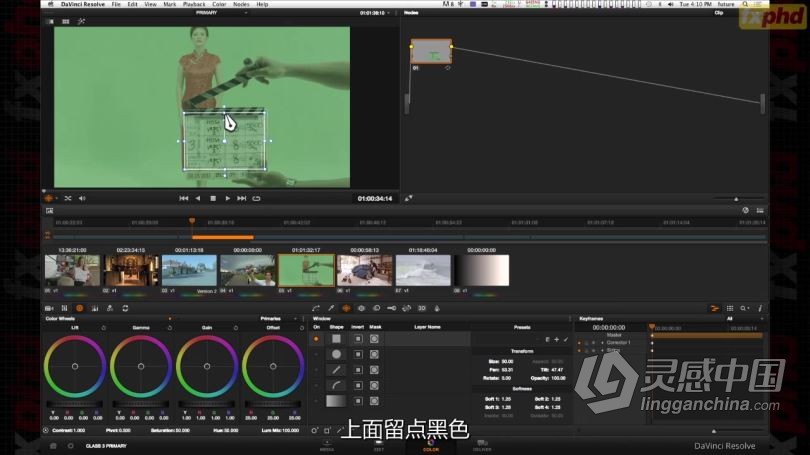
Task: Click the viewer highlight wand icon
Action: point(81,22)
